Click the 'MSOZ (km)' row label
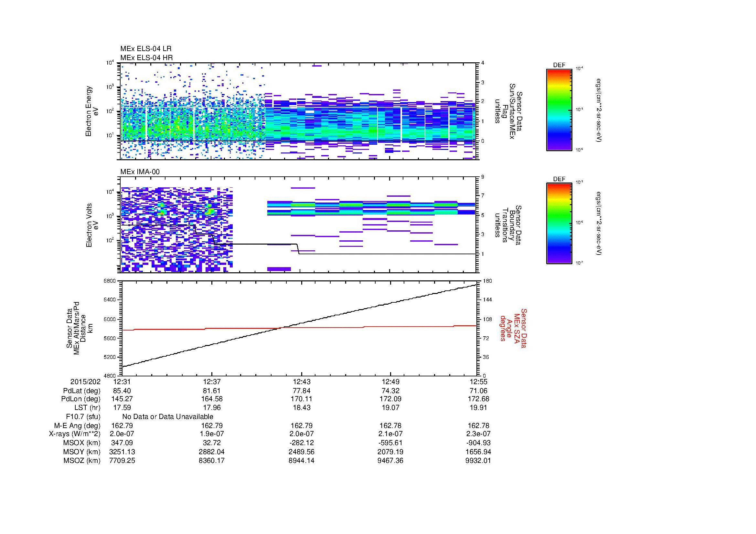This screenshot has width=756, height=534. point(82,461)
